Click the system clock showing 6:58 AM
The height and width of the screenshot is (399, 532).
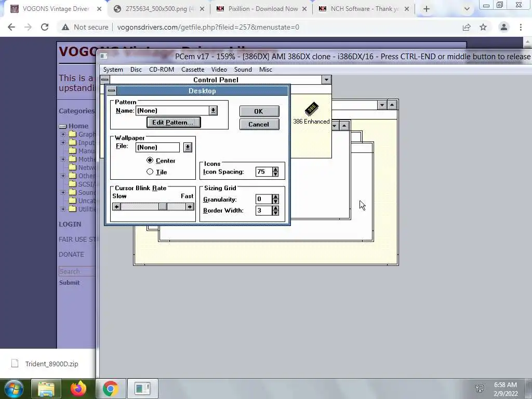click(x=505, y=385)
